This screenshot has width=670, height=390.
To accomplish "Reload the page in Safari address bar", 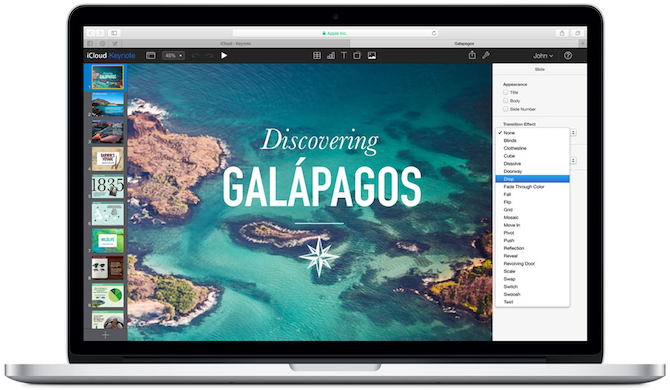I will (x=434, y=33).
